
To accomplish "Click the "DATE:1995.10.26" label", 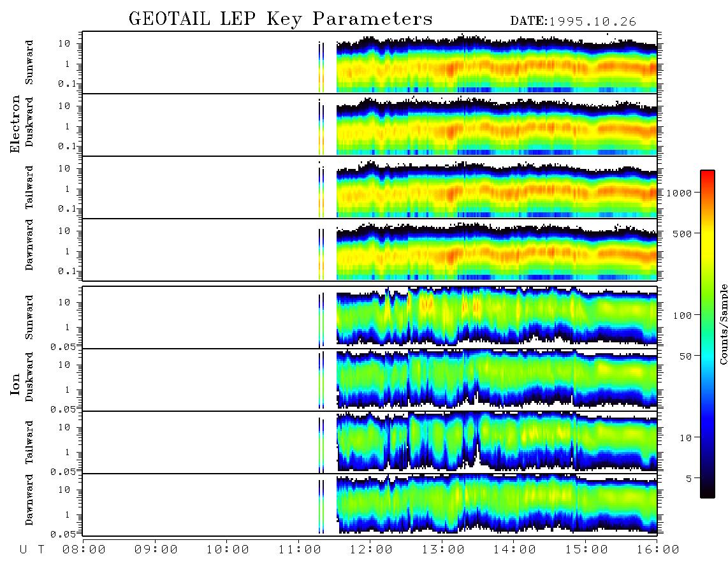I will (573, 22).
